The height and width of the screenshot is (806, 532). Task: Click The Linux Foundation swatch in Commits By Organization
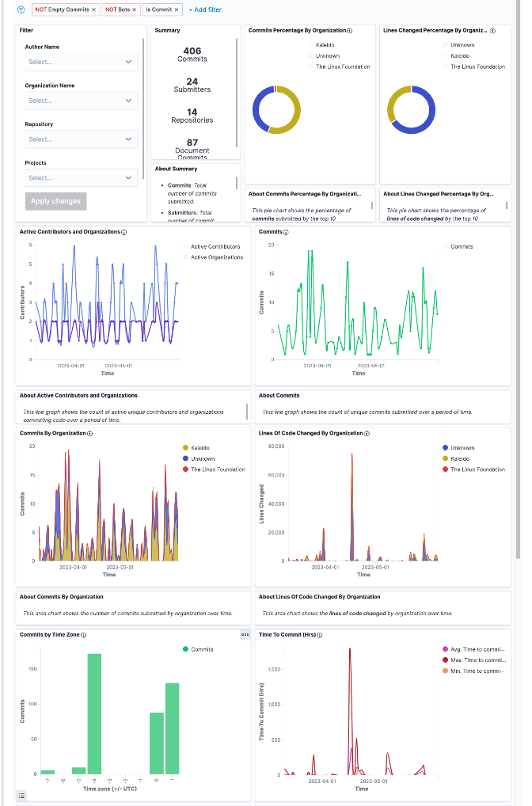tap(185, 470)
